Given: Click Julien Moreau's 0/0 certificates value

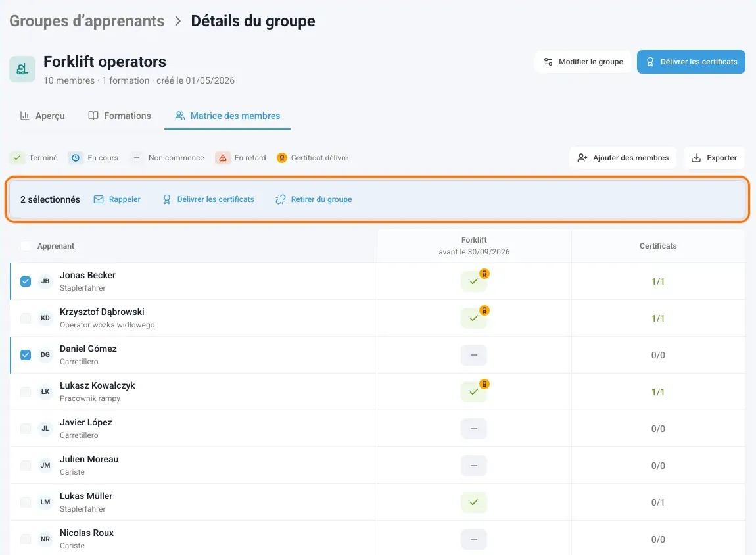Looking at the screenshot, I should (658, 466).
